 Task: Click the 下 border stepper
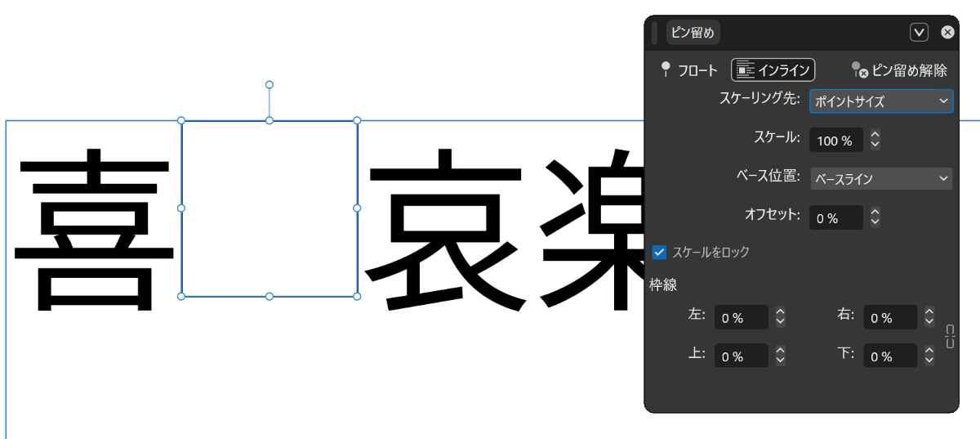pos(929,356)
